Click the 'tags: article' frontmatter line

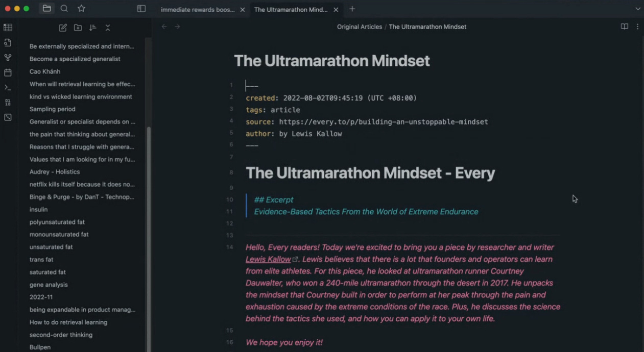273,110
